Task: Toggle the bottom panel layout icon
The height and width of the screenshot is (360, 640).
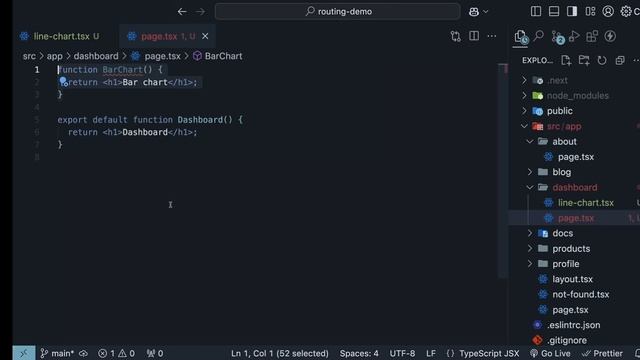Action: (554, 11)
